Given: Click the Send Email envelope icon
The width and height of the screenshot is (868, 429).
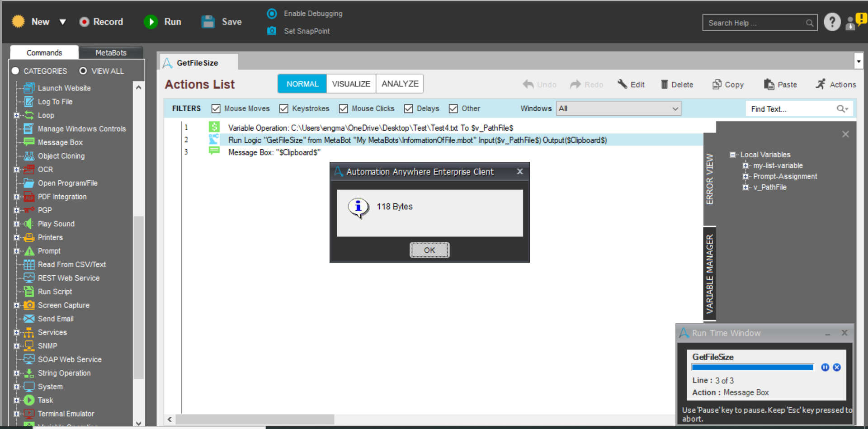Looking at the screenshot, I should pyautogui.click(x=29, y=318).
